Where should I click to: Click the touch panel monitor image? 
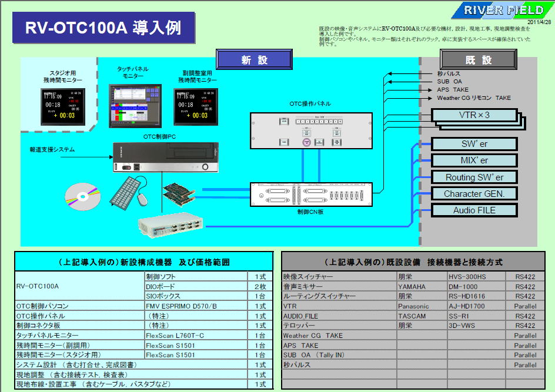[135, 106]
